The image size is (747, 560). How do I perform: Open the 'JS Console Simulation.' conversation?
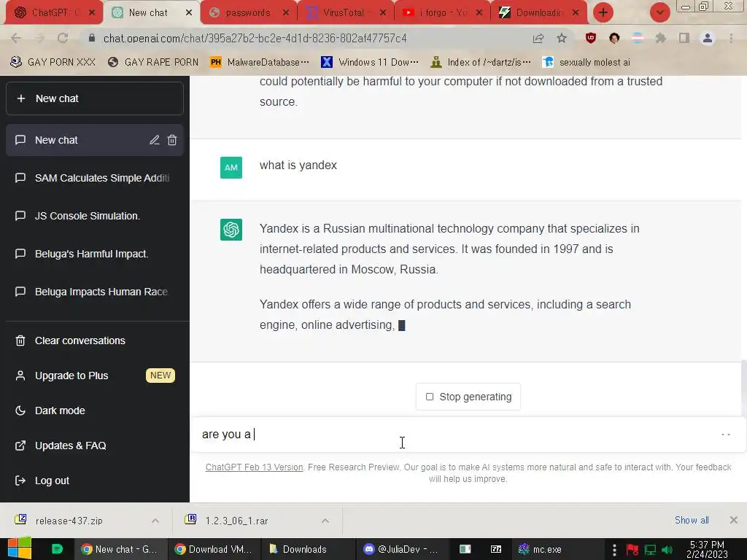(95, 216)
